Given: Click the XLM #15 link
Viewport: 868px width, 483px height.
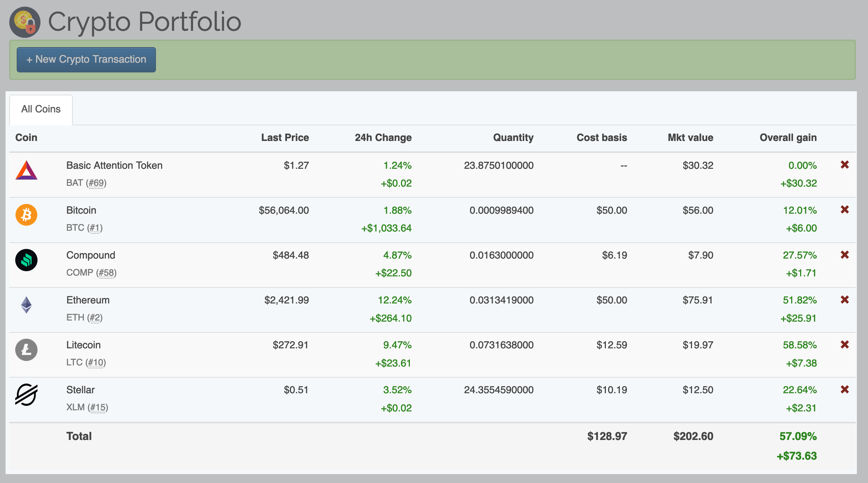Looking at the screenshot, I should tap(98, 407).
